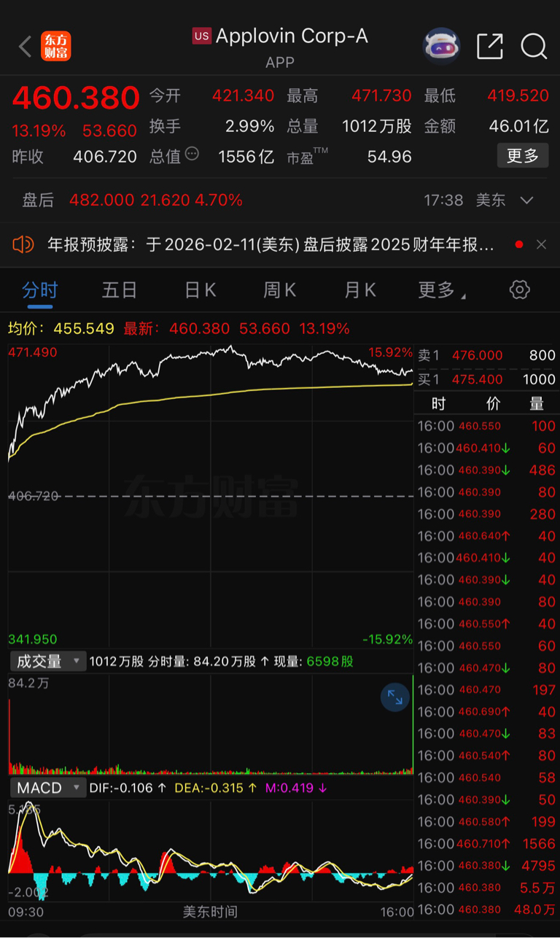560x938 pixels.
Task: Switch to the 周K tab
Action: pyautogui.click(x=279, y=290)
